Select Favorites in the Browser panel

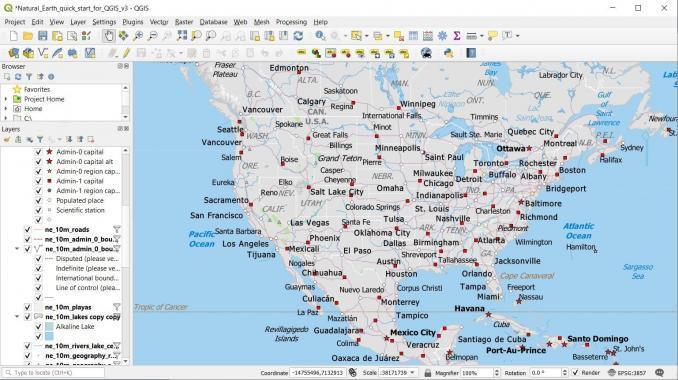tap(37, 89)
